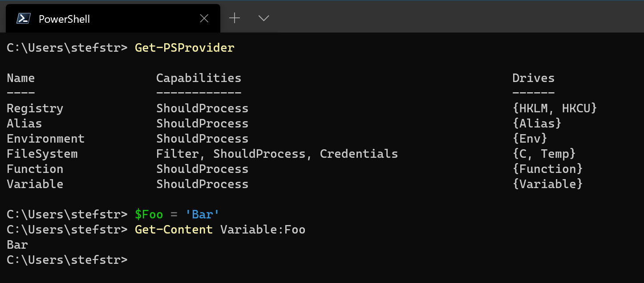Select the HKLM drive text
This screenshot has width=644, height=283.
pos(546,108)
